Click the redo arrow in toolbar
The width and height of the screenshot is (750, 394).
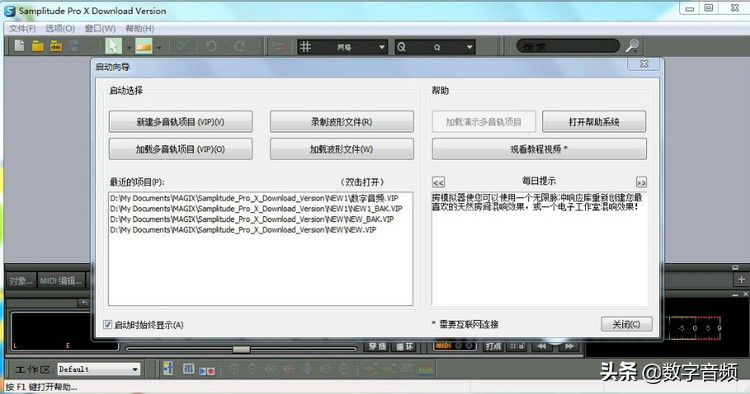click(x=240, y=46)
